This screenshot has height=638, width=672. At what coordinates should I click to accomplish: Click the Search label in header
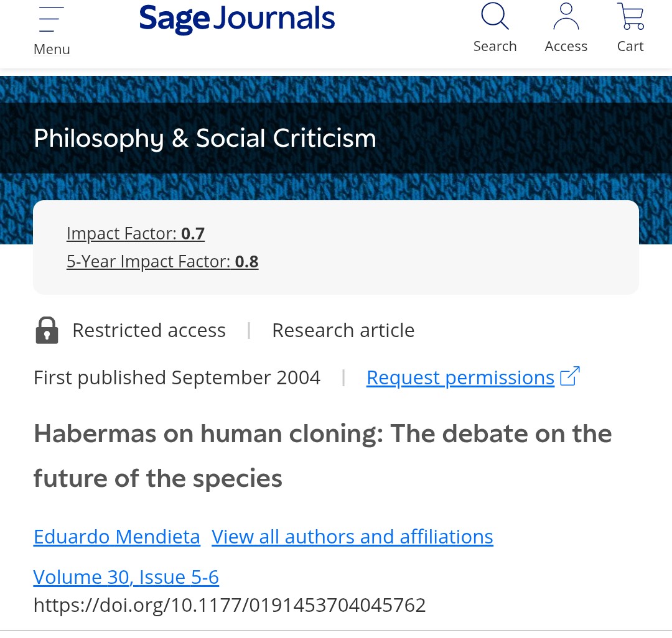(495, 47)
